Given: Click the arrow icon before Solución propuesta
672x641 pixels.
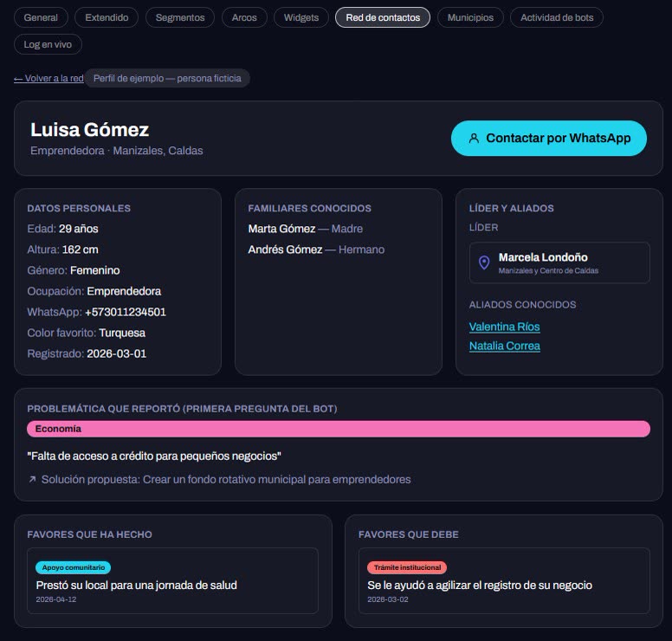Looking at the screenshot, I should 32,479.
